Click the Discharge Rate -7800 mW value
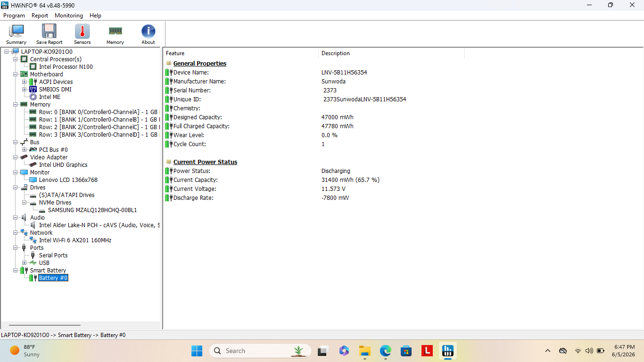This screenshot has width=644, height=362. pos(335,198)
